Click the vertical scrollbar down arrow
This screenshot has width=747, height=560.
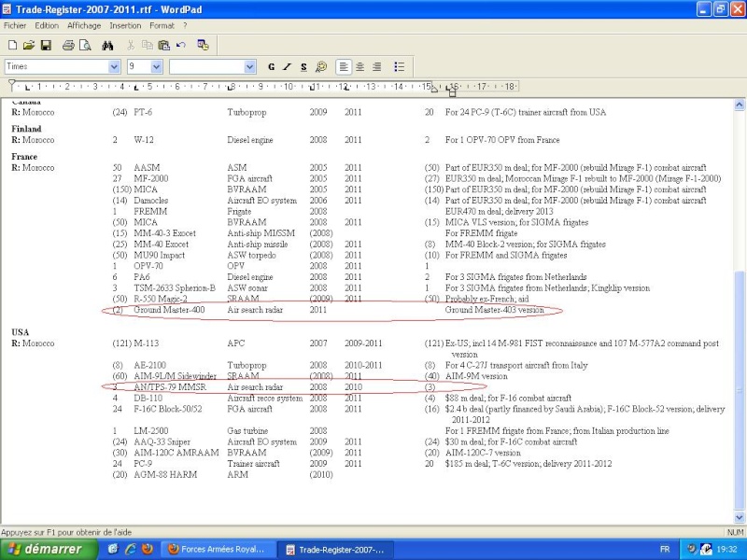click(740, 517)
